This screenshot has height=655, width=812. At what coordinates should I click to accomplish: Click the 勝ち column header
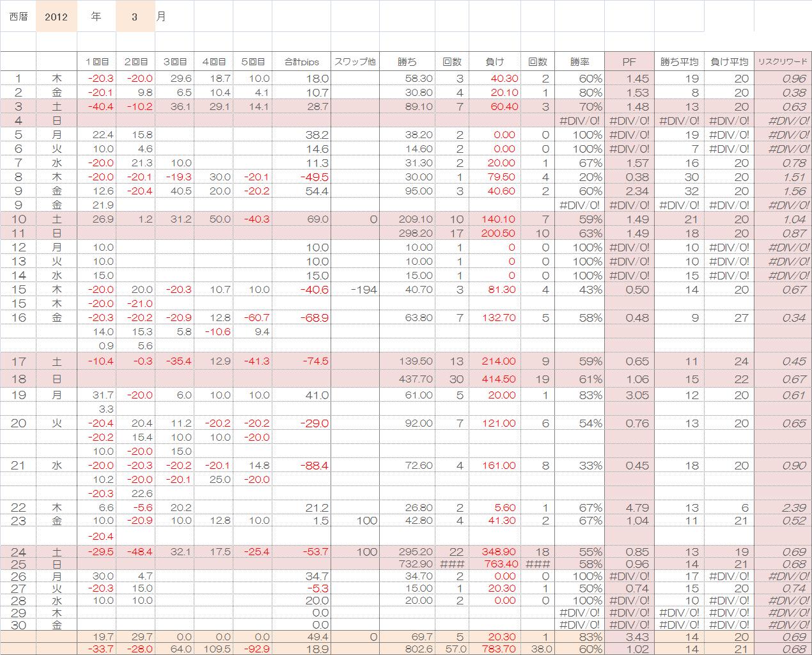tap(407, 62)
